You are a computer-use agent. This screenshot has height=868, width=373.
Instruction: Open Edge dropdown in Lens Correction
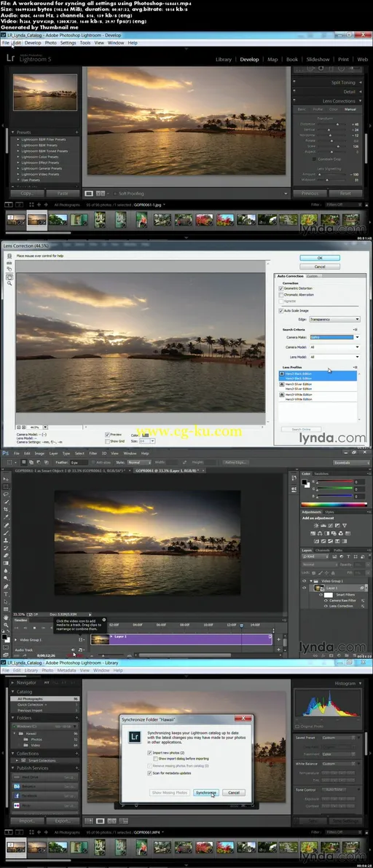pos(335,320)
